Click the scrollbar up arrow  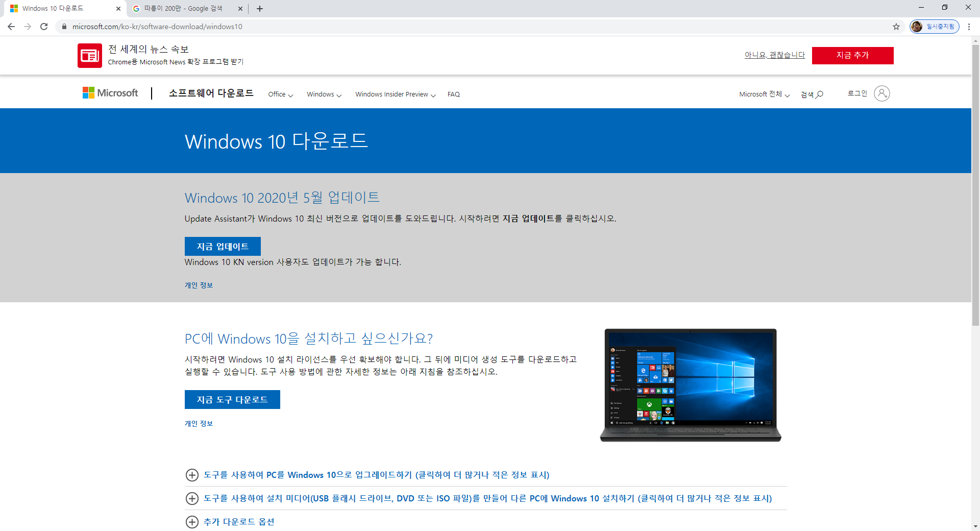point(975,40)
